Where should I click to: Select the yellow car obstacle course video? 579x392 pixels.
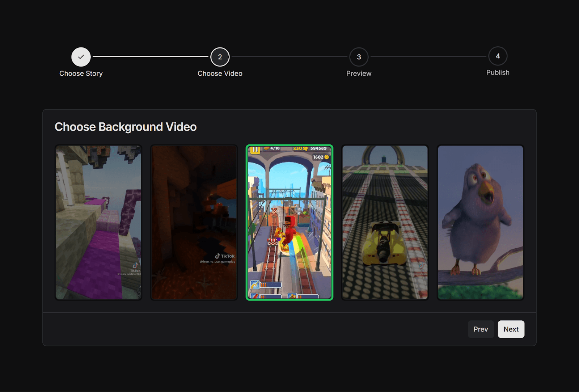click(385, 222)
